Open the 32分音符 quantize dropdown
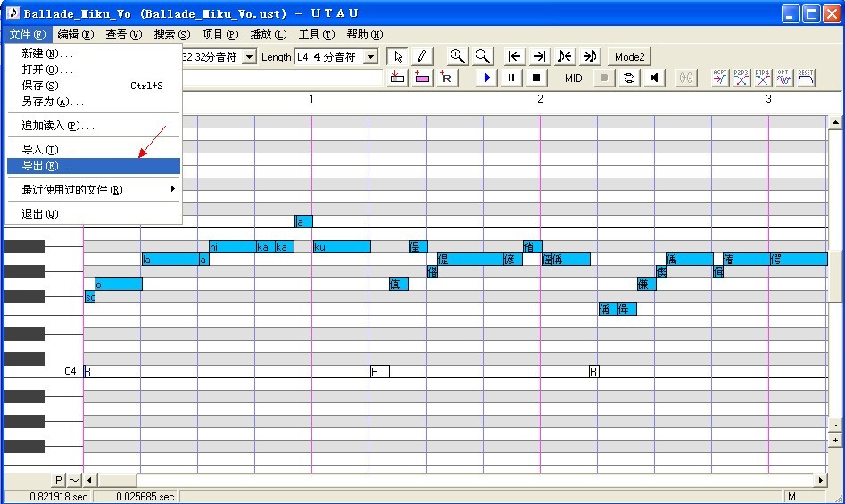The image size is (845, 504). coord(249,56)
